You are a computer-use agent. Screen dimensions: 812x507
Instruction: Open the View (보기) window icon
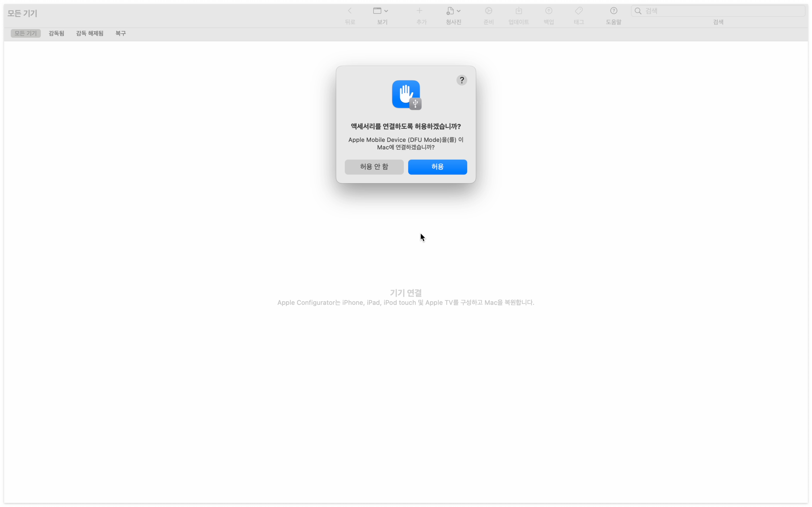pyautogui.click(x=377, y=11)
